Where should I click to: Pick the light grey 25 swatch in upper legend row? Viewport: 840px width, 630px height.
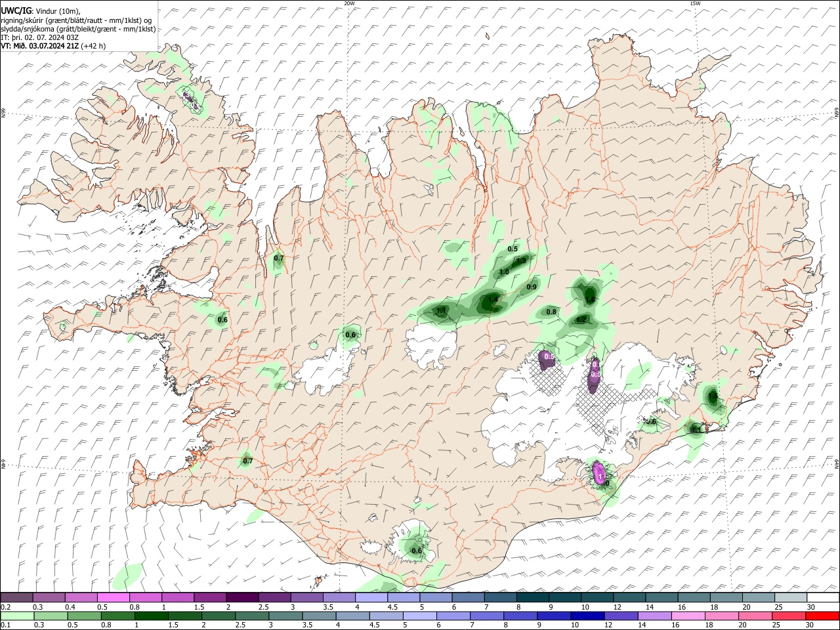(x=791, y=598)
